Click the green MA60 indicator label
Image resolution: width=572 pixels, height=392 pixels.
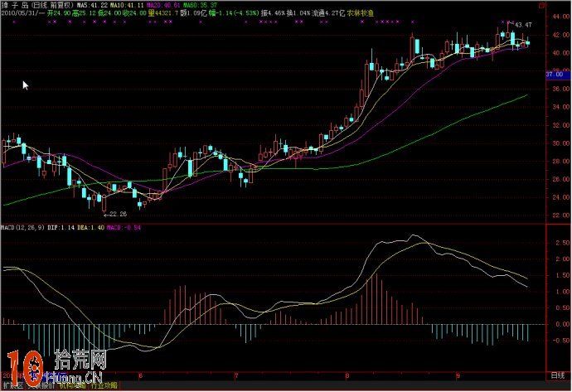pos(199,5)
